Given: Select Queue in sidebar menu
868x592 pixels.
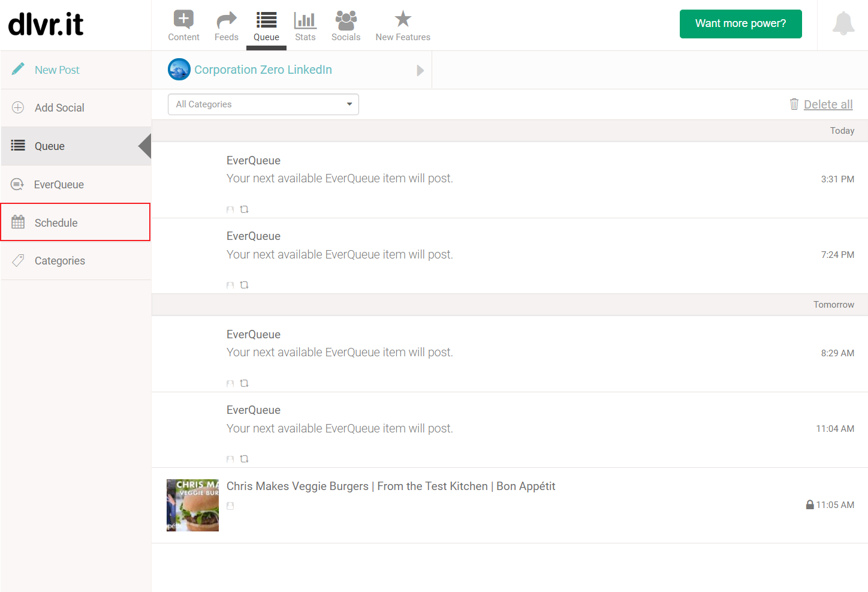Looking at the screenshot, I should [76, 146].
